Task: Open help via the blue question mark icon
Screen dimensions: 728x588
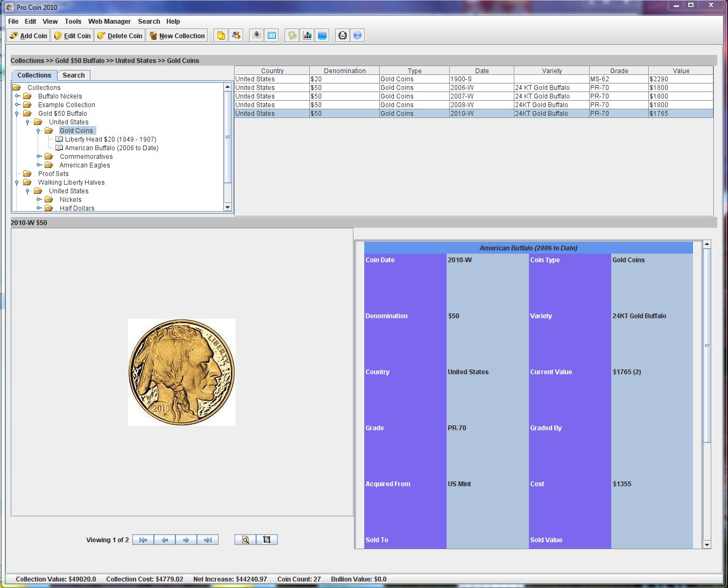Action: click(357, 36)
